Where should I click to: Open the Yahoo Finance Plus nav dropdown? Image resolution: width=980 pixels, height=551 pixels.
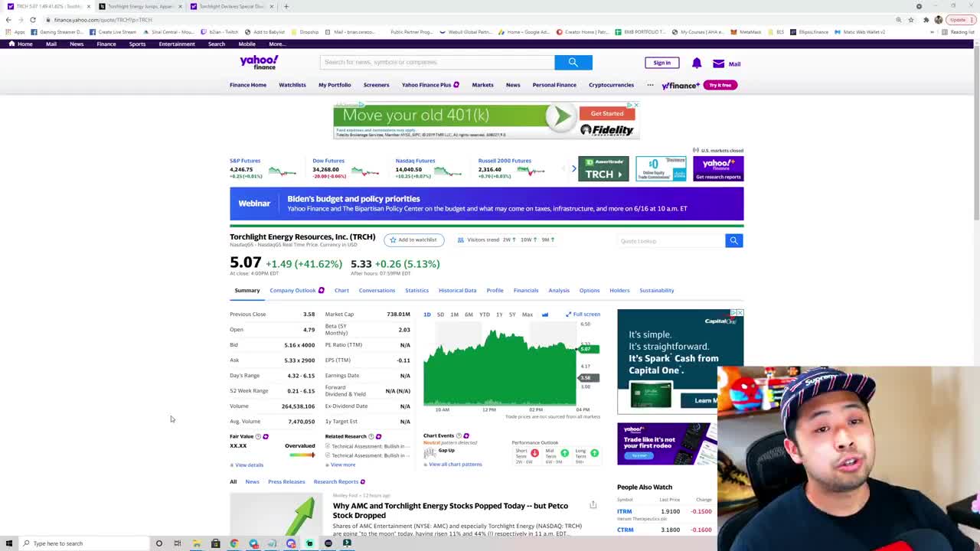click(x=430, y=85)
